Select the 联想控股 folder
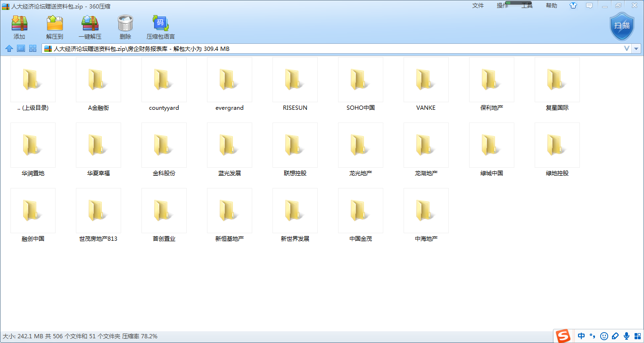The height and width of the screenshot is (343, 644). click(295, 150)
